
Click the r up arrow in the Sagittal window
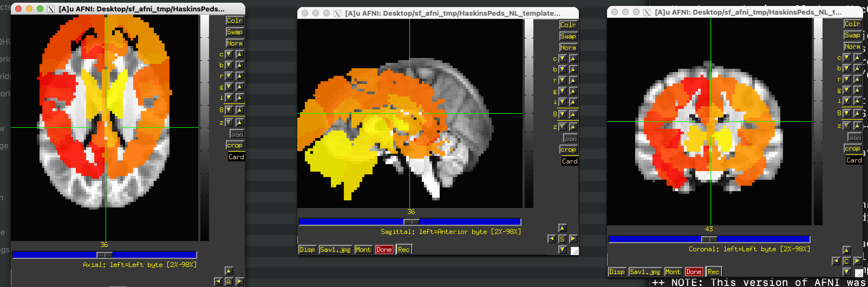click(x=573, y=80)
